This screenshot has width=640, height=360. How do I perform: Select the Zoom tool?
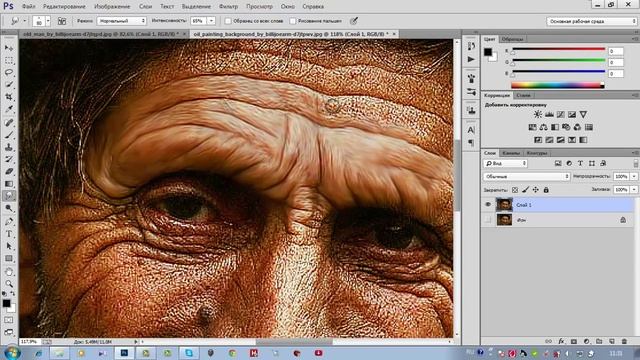pyautogui.click(x=9, y=284)
